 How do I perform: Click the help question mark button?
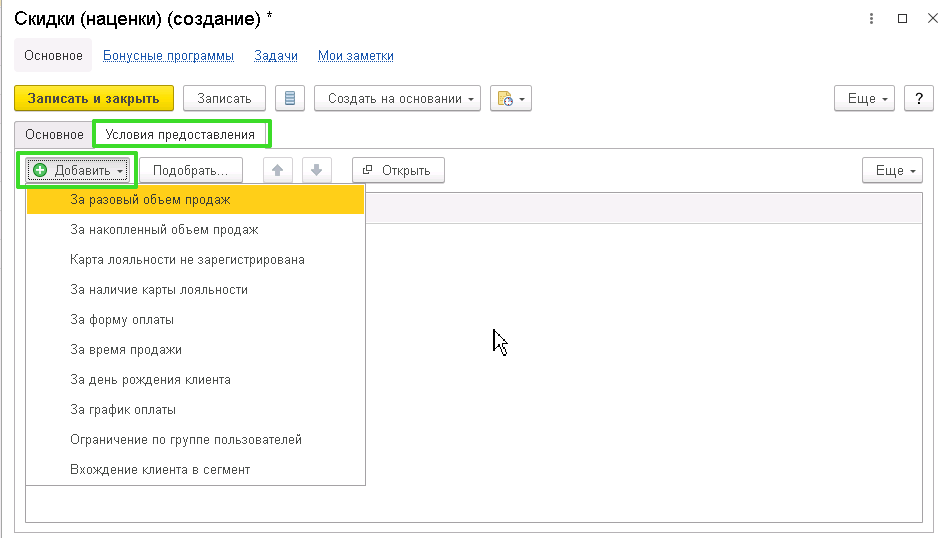pyautogui.click(x=919, y=98)
